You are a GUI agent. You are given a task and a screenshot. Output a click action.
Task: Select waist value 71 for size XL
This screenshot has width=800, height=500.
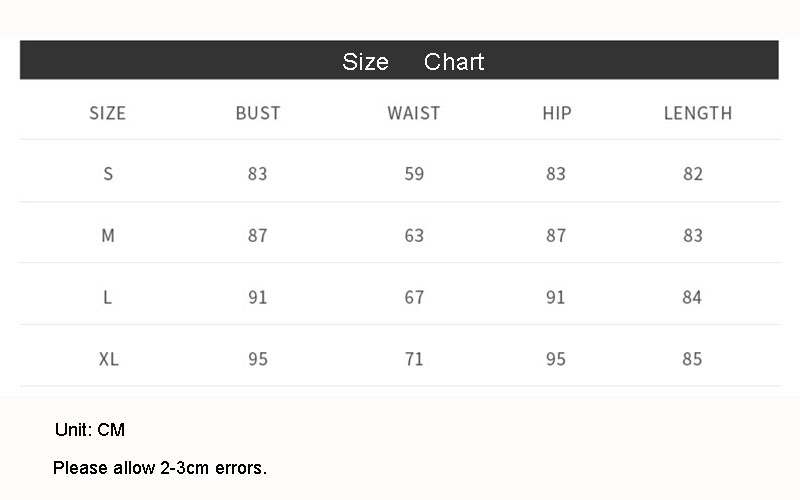pyautogui.click(x=414, y=359)
